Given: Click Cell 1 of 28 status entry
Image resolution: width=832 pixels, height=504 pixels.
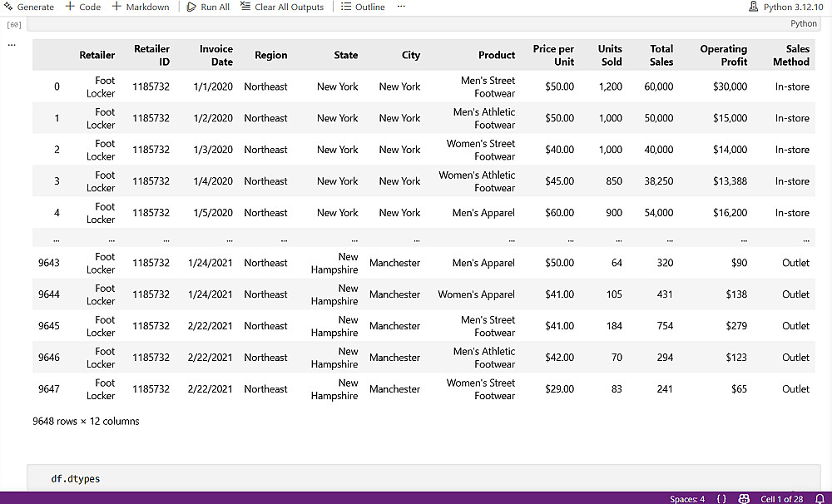Looking at the screenshot, I should coord(781,499).
